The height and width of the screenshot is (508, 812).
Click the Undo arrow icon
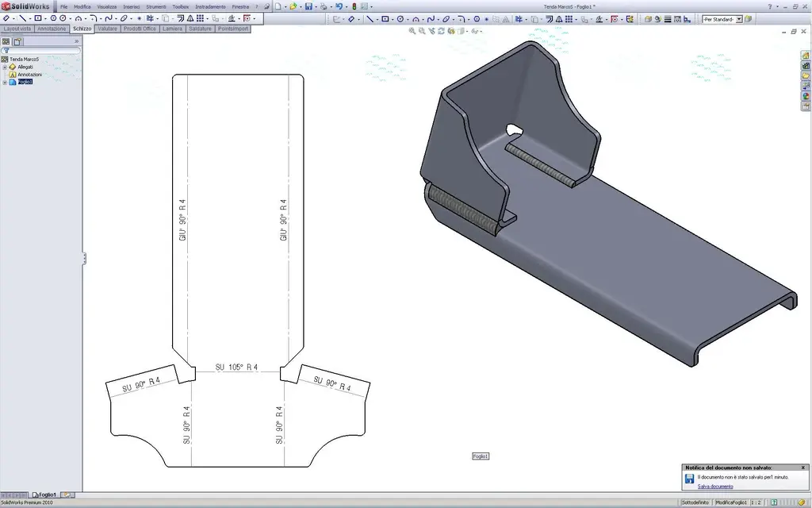[339, 6]
